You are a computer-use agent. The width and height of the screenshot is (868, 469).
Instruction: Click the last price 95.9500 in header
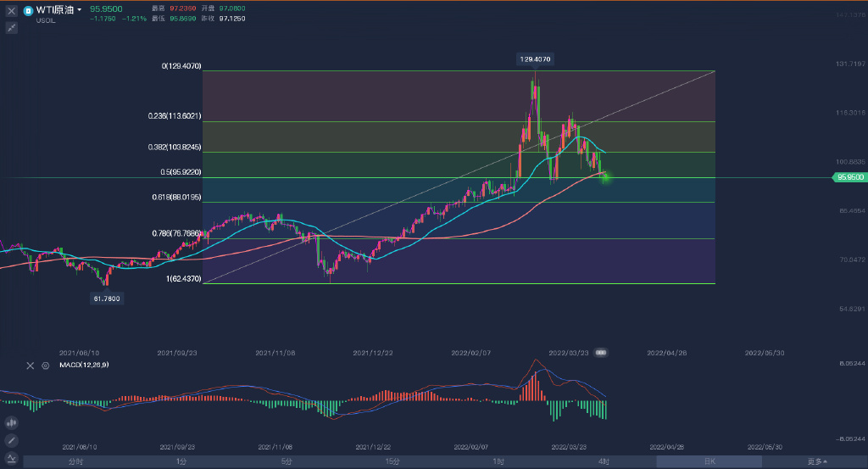point(106,8)
